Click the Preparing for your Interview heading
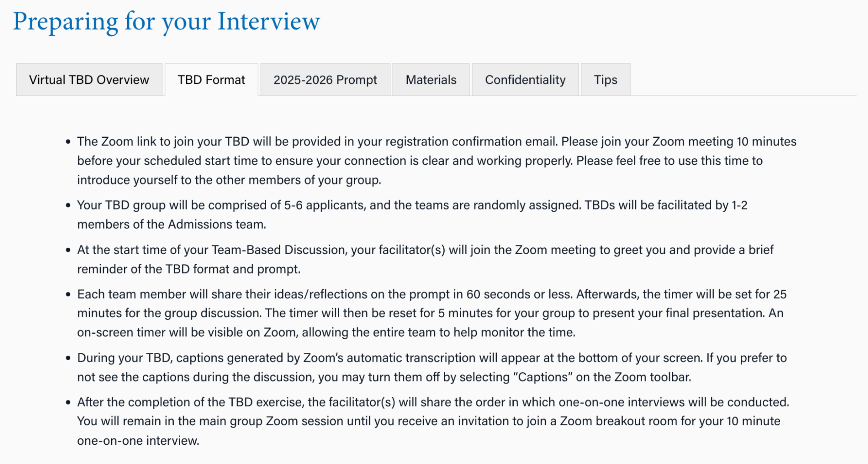The width and height of the screenshot is (868, 464). 167,22
